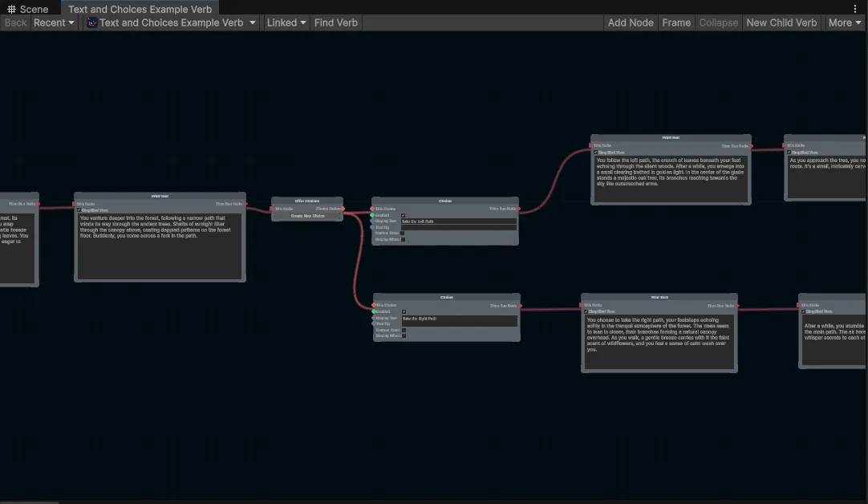Click the This Node port of the 'After a while, you stumble' node

click(x=799, y=305)
